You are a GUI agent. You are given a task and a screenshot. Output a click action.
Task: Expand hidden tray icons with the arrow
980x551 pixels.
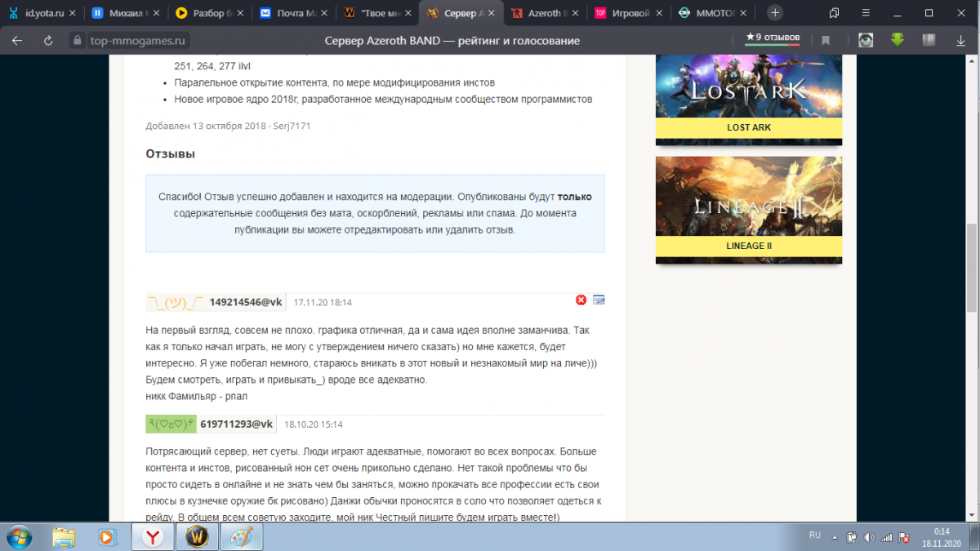click(834, 536)
